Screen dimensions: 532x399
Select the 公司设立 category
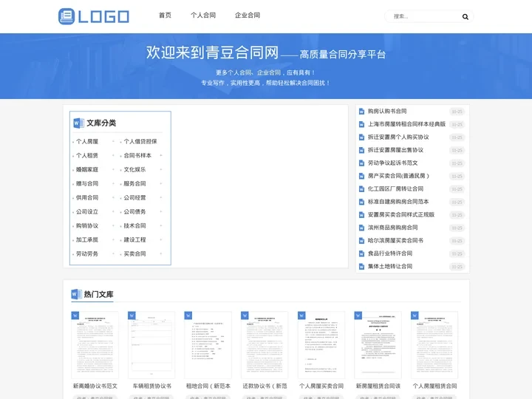tap(87, 212)
